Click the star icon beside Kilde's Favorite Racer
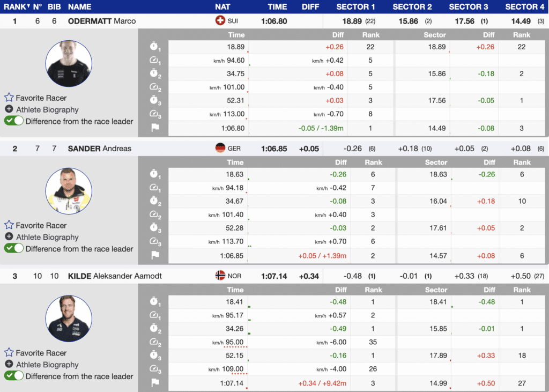The width and height of the screenshot is (549, 392). click(x=9, y=353)
